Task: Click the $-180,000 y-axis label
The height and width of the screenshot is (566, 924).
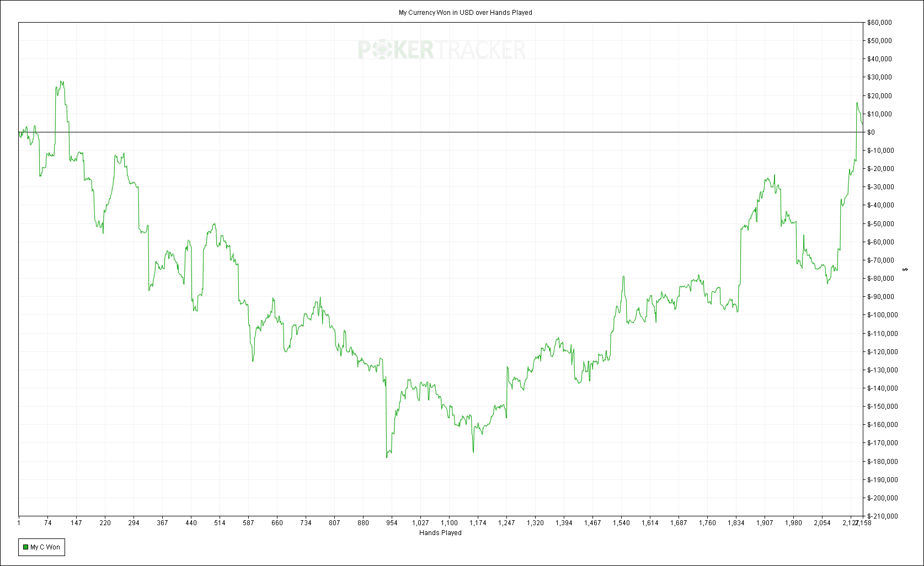Action: [x=883, y=462]
